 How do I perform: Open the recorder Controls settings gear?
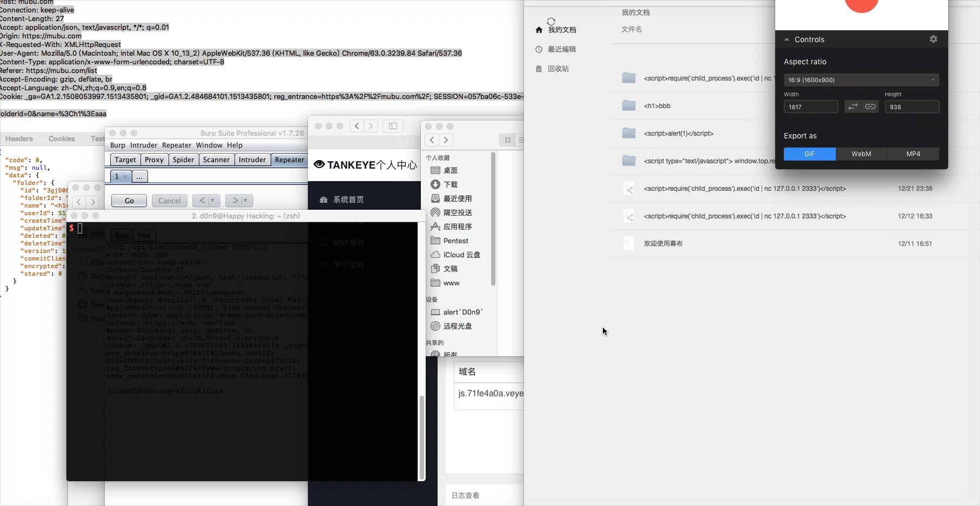(x=933, y=39)
